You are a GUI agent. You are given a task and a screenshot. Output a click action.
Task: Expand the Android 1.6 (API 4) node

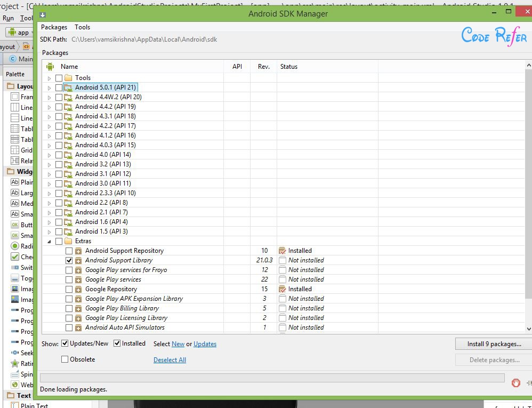[x=49, y=222]
